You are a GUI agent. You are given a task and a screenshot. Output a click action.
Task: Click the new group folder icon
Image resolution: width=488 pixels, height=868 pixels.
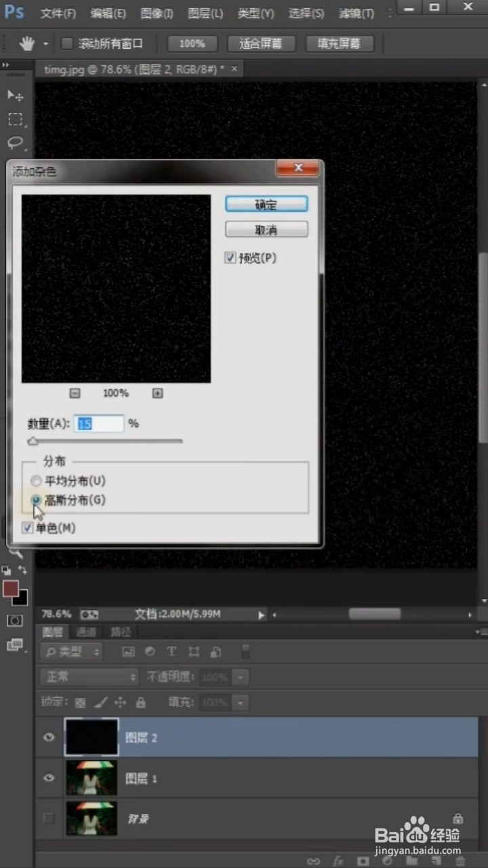click(x=411, y=861)
